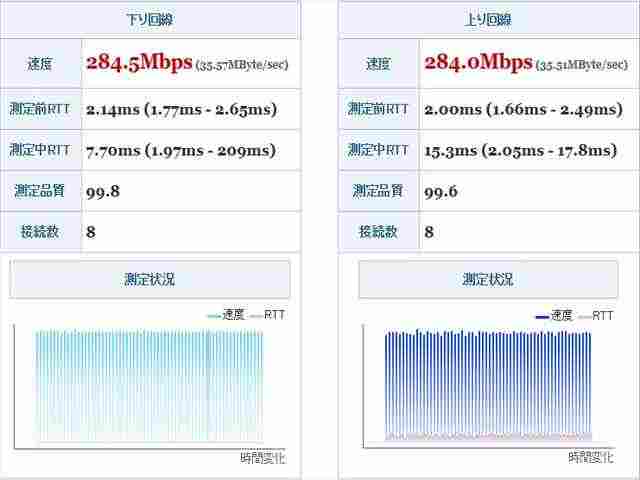Click the upload 測定状況 button
Viewport: 640px width, 480px height.
click(488, 280)
